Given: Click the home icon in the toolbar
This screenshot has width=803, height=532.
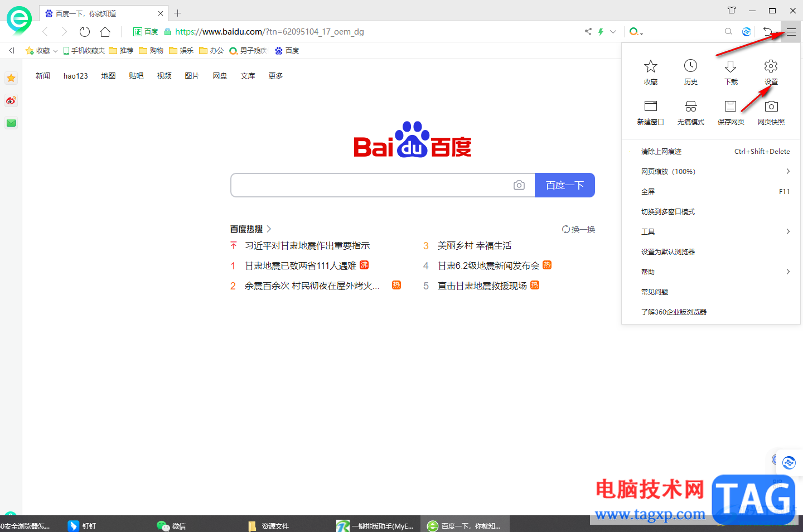Looking at the screenshot, I should point(105,32).
